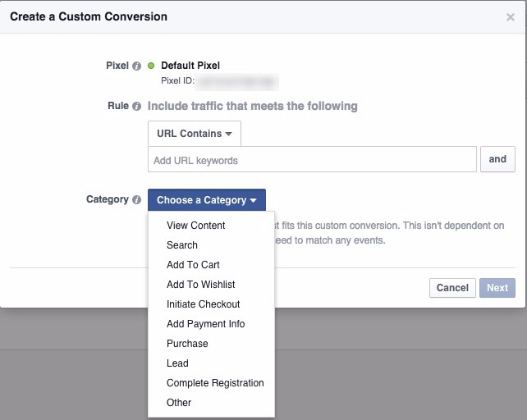This screenshot has width=527, height=420.
Task: Choose Add To Cart category
Action: click(x=211, y=265)
